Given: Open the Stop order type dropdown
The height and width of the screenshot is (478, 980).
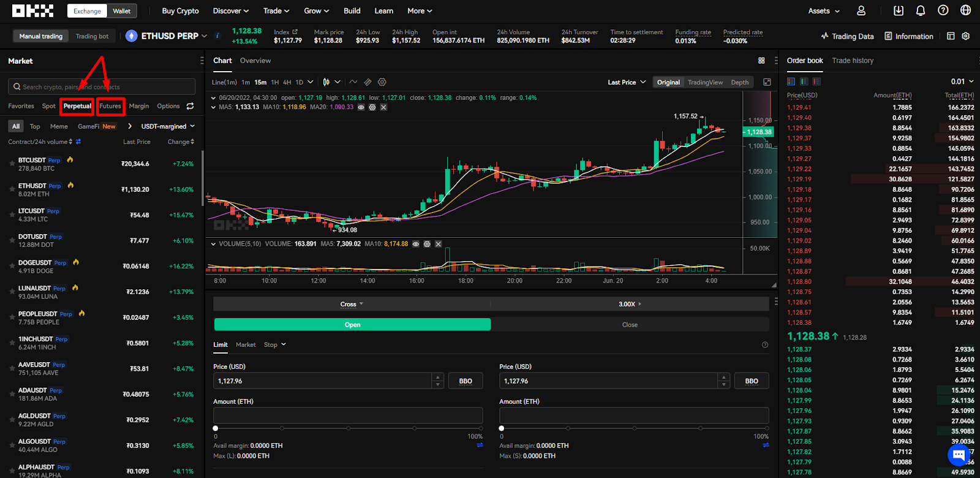Looking at the screenshot, I should pyautogui.click(x=275, y=345).
